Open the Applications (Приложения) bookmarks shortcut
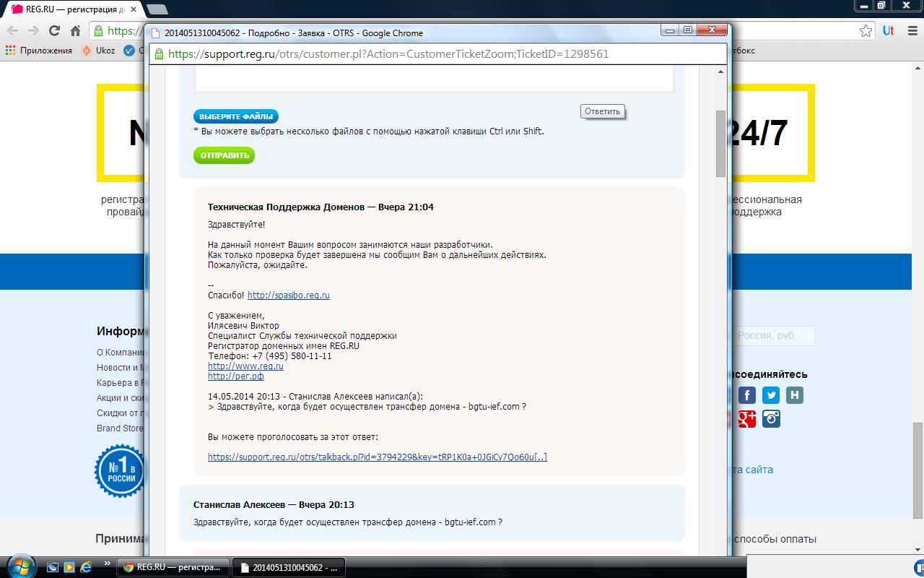Viewport: 924px width, 578px height. pos(39,51)
